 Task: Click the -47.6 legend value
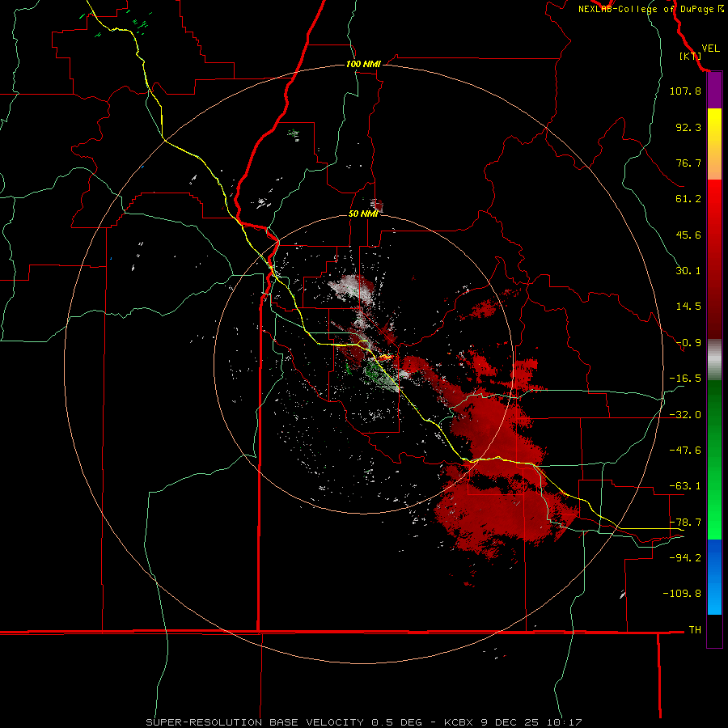tap(685, 451)
